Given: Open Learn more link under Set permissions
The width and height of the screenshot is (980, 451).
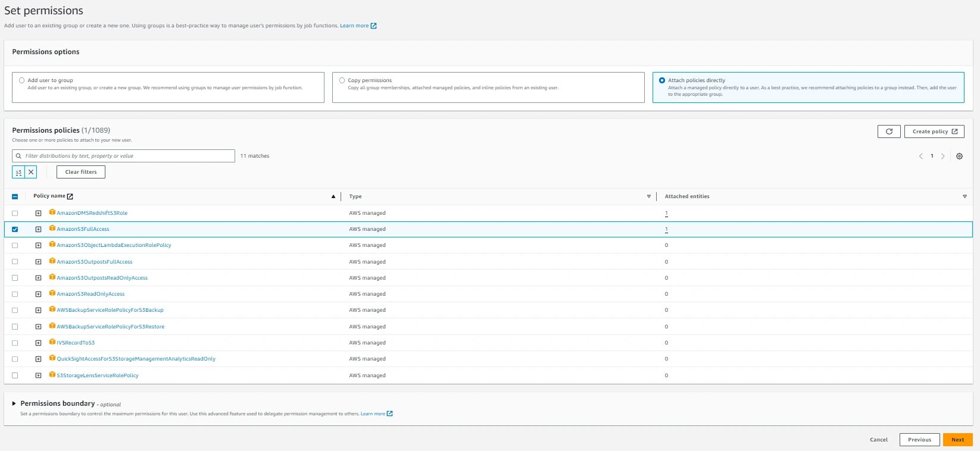Looking at the screenshot, I should [x=358, y=26].
